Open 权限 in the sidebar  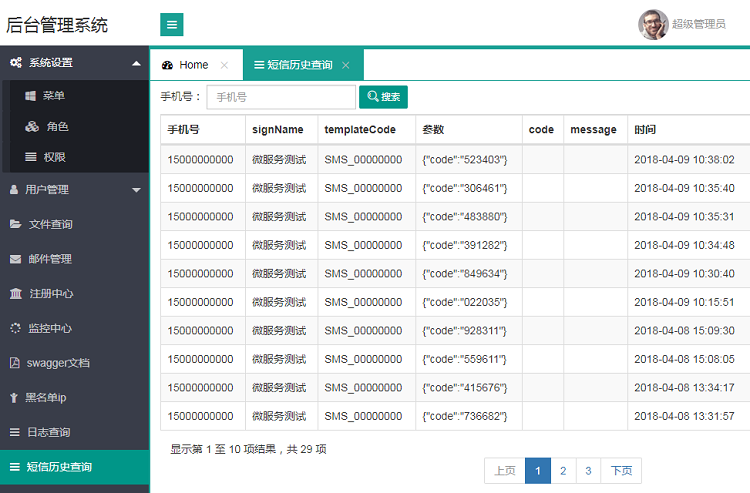coord(55,157)
